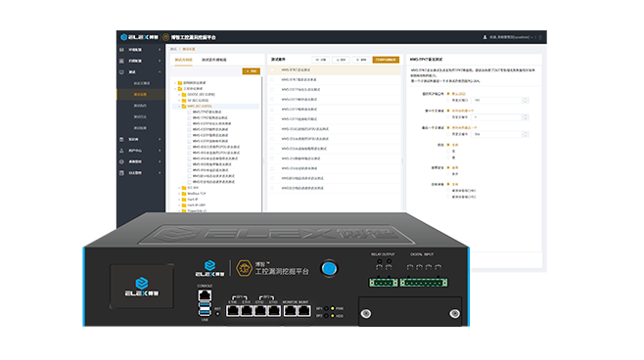Screen dimensions: 644x360
Task: Click the person icon in the sidebar
Action: click(x=121, y=151)
